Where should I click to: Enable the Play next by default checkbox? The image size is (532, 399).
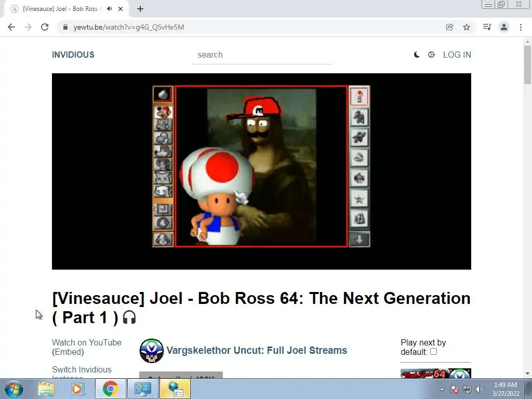433,352
